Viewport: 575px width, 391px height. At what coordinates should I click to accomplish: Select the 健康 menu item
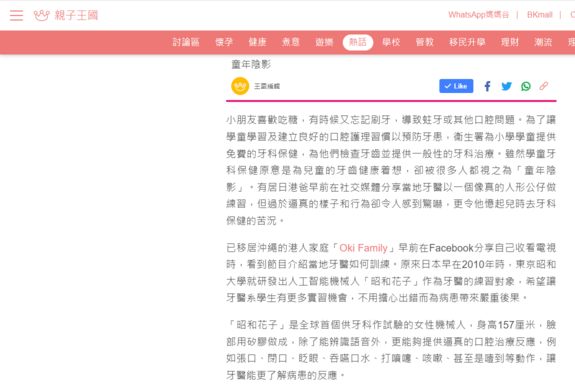[x=257, y=42]
